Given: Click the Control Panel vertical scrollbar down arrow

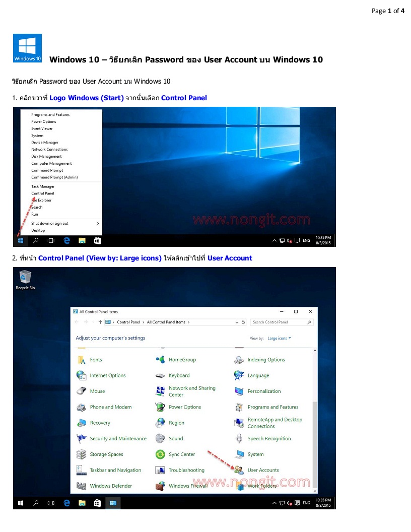Looking at the screenshot, I should (x=315, y=491).
